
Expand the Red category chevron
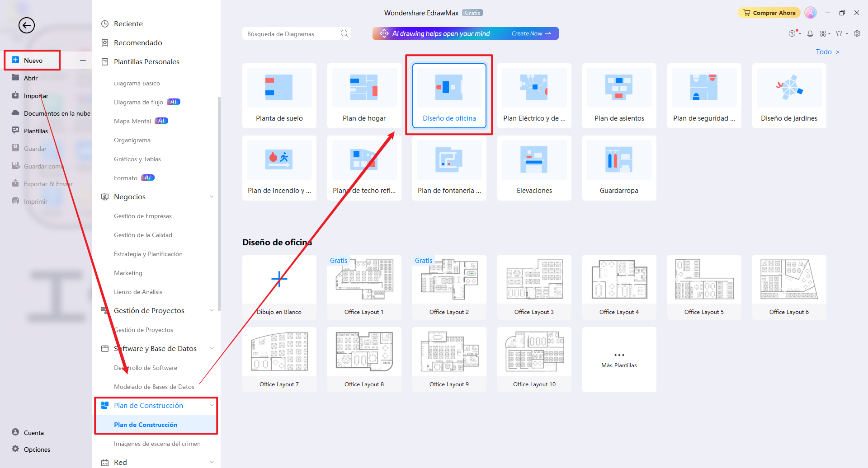coord(212,462)
